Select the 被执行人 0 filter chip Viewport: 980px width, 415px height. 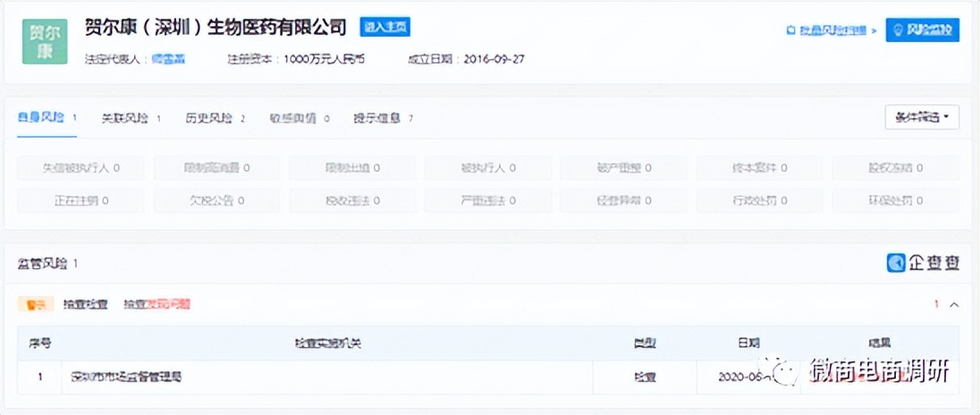(488, 167)
